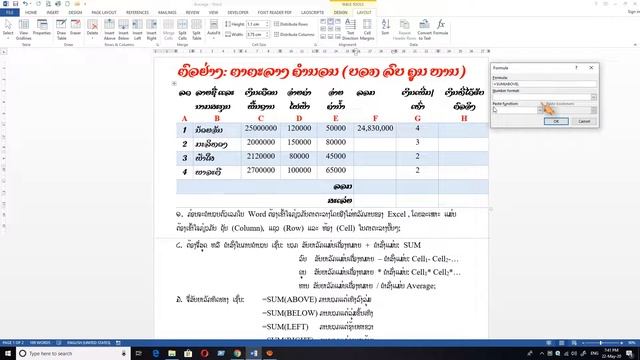Open File Explorer from the taskbar
Viewport: 640px width, 360px height.
coord(172,353)
